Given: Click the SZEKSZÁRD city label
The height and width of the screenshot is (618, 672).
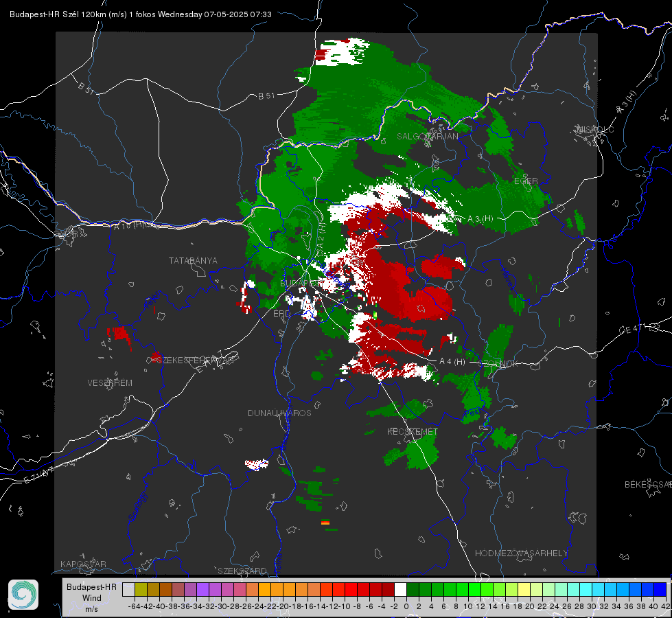Looking at the screenshot, I should [x=242, y=571].
